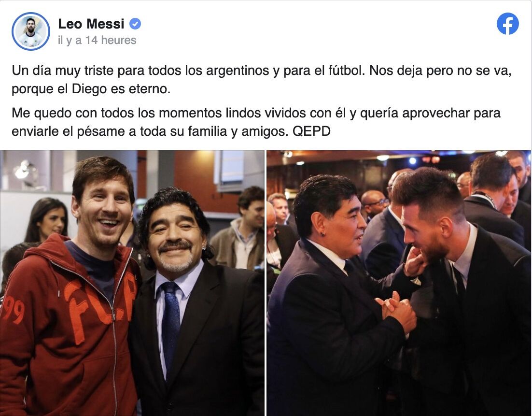The width and height of the screenshot is (532, 416).
Task: Click the blue verified badge checkmark
Action: point(135,24)
